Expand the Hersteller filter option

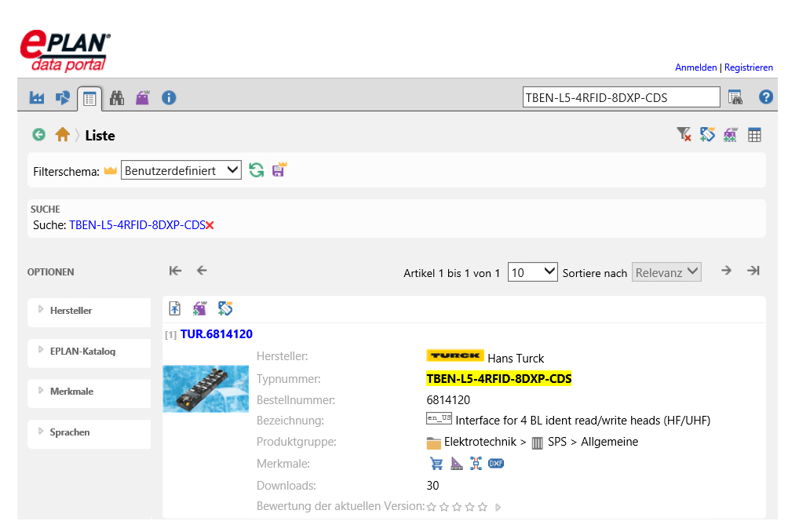tap(89, 311)
